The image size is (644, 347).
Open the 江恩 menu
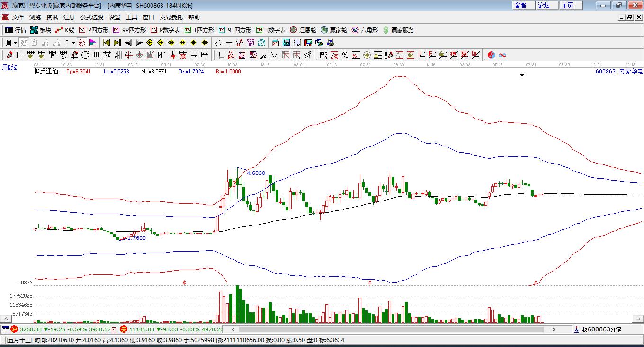(69, 18)
